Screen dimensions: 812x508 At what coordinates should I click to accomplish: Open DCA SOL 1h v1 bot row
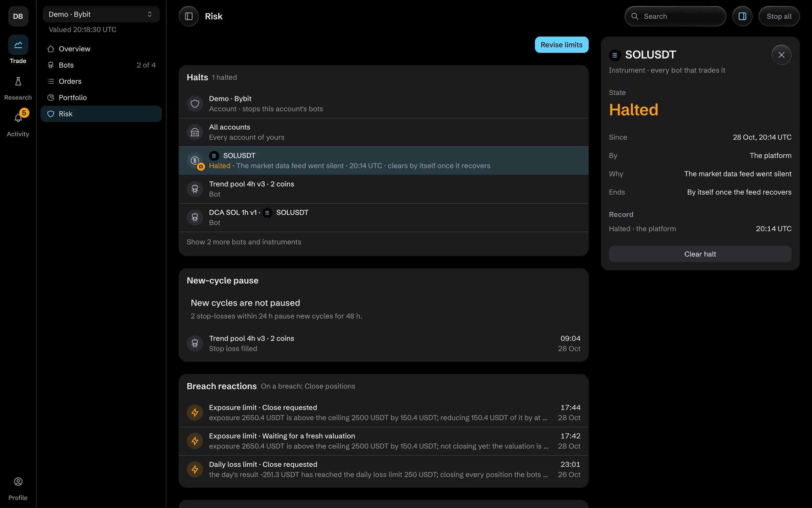pyautogui.click(x=384, y=217)
